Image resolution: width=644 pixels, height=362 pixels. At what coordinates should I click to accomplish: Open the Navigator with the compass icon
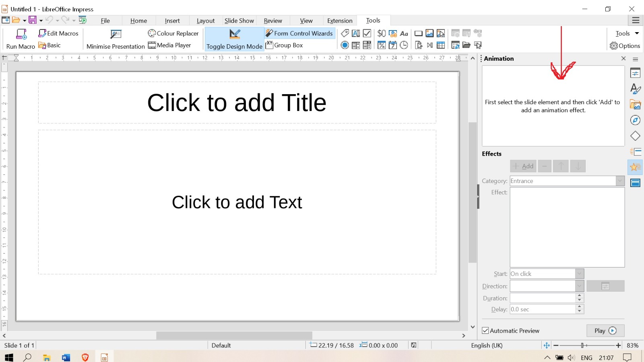tap(635, 120)
